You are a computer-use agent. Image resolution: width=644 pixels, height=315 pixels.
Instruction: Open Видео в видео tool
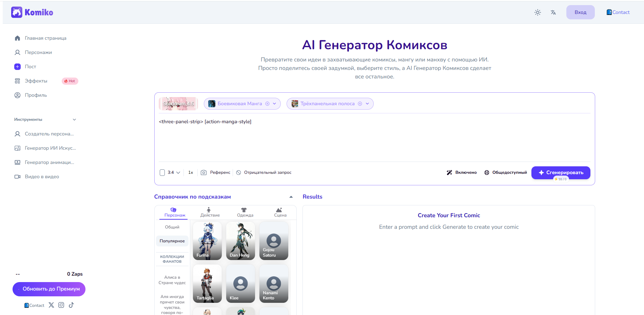pyautogui.click(x=37, y=177)
